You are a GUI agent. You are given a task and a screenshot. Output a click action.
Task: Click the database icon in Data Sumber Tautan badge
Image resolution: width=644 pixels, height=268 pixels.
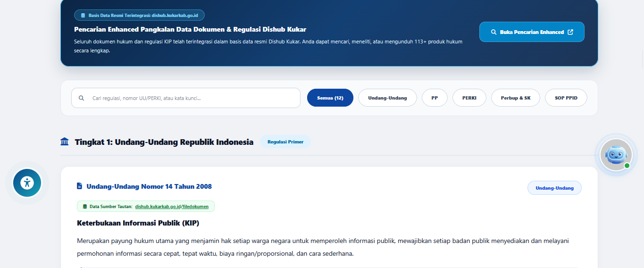point(85,206)
